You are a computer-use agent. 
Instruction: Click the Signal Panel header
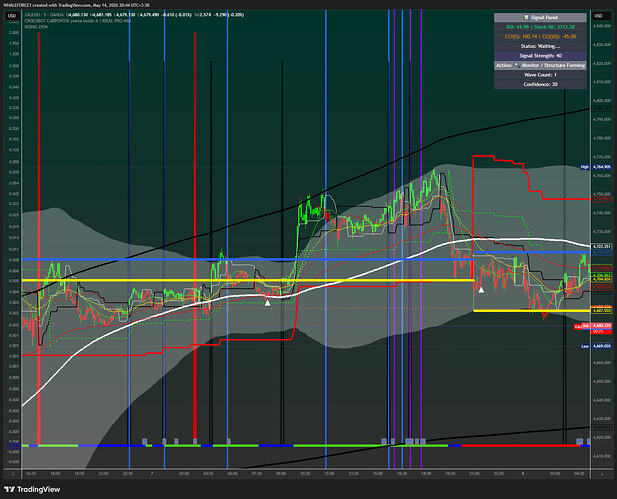[x=540, y=17]
